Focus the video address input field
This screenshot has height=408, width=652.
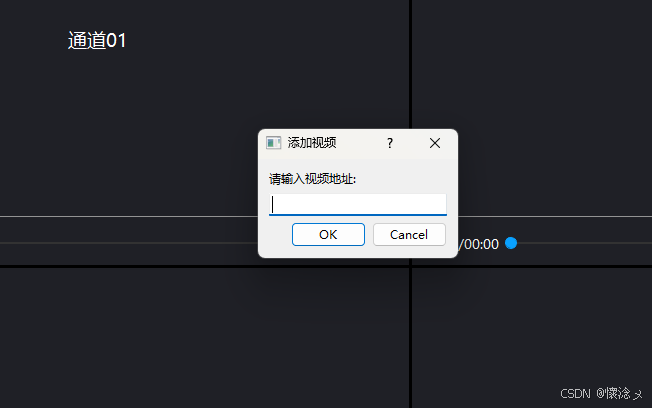pos(358,204)
